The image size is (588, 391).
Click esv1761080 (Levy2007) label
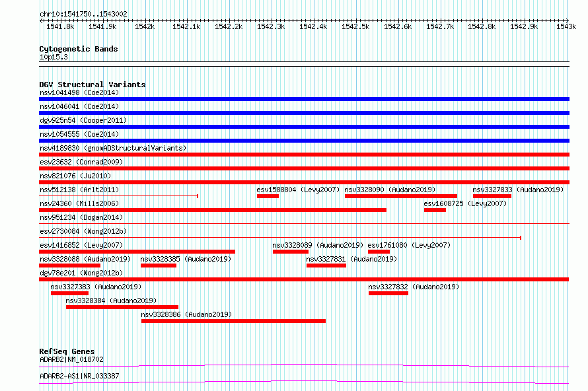(409, 245)
